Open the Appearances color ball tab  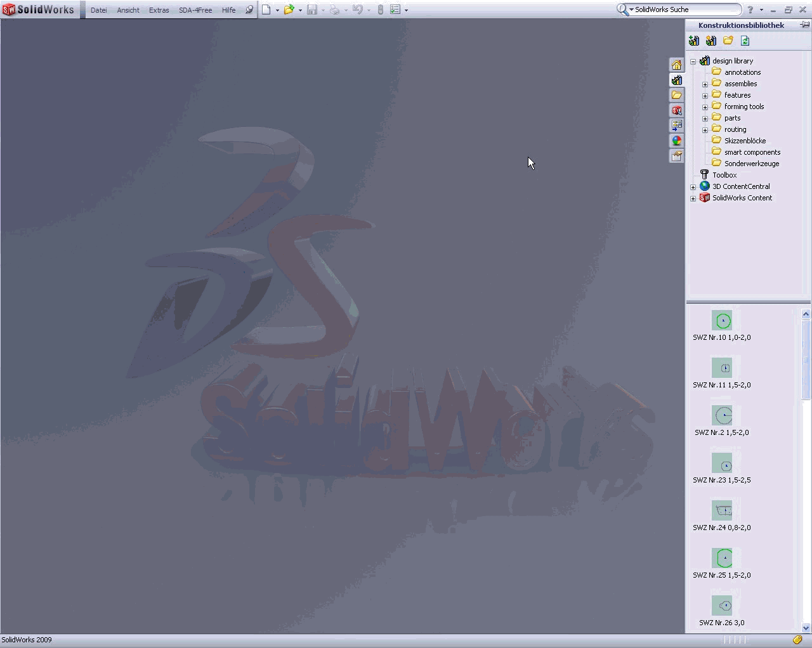pos(677,141)
